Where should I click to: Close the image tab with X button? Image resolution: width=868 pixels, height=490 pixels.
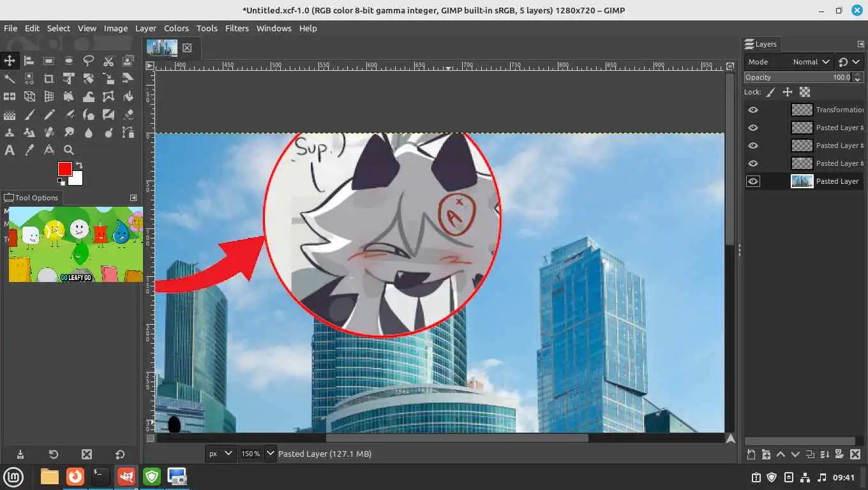187,48
